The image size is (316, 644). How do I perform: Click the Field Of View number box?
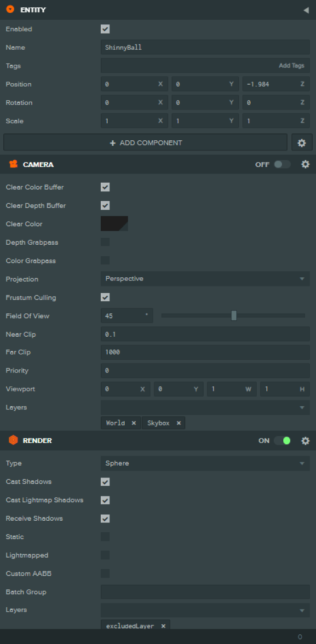[x=127, y=316]
